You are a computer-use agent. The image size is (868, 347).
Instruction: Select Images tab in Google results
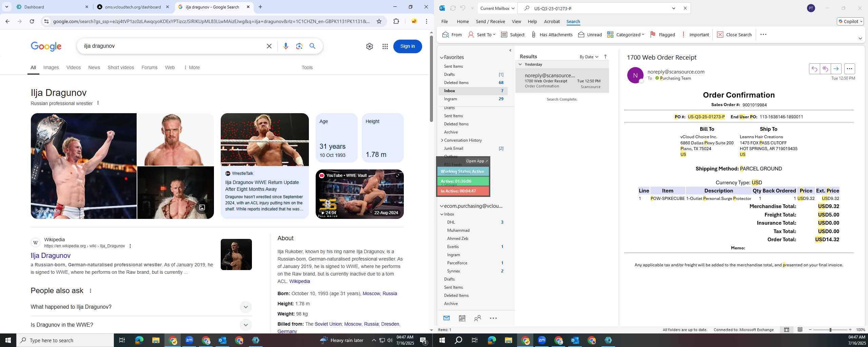[x=51, y=67]
